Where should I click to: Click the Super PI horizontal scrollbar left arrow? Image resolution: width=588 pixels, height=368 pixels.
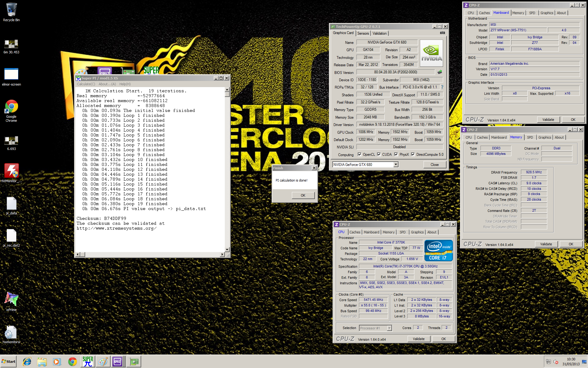click(x=78, y=255)
